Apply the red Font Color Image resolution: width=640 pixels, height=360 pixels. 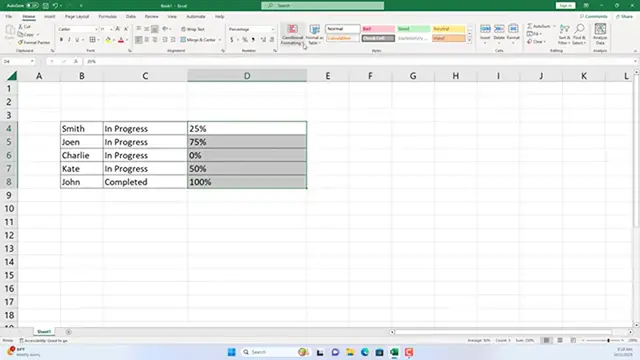(x=121, y=40)
